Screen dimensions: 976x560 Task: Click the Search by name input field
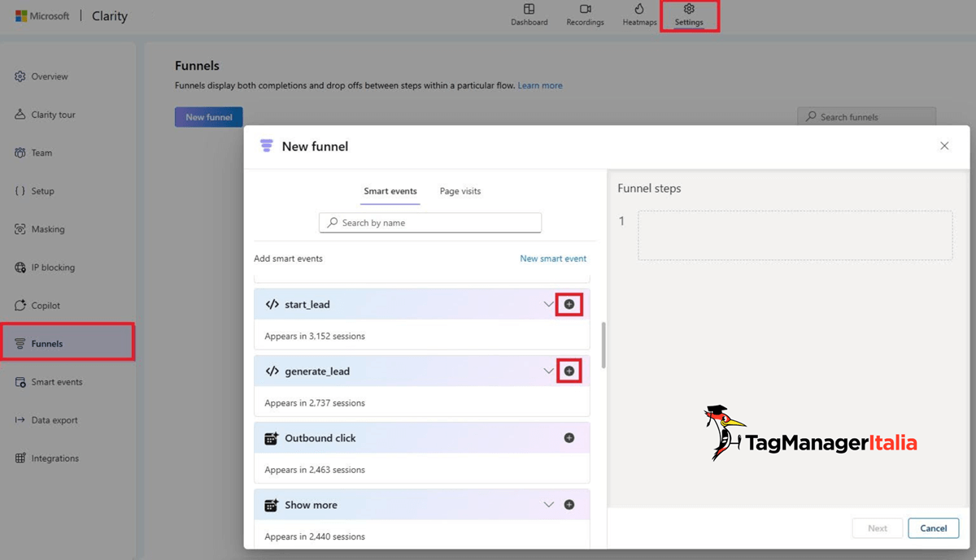(x=429, y=222)
